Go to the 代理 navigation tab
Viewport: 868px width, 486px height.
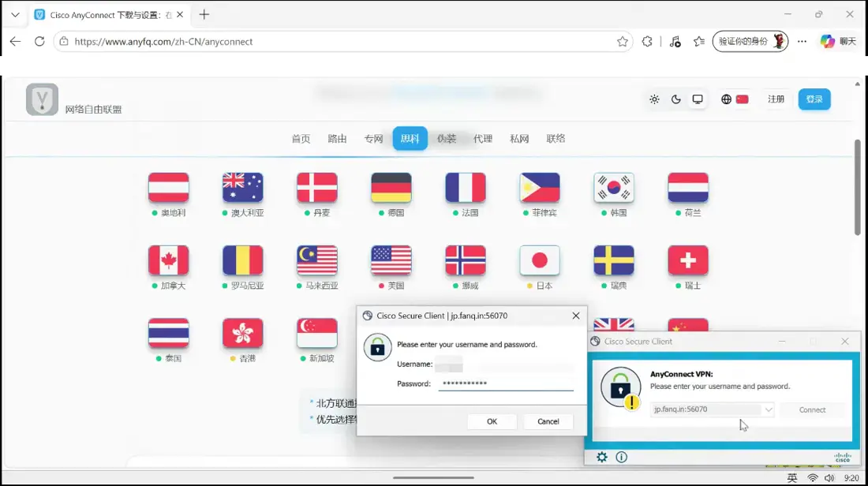pyautogui.click(x=483, y=138)
